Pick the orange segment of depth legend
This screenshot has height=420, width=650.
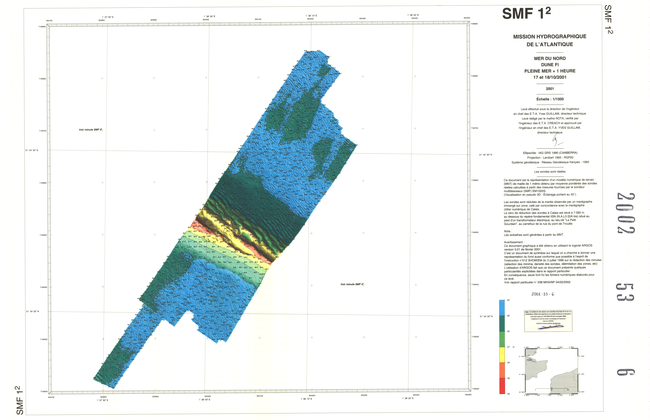(x=500, y=371)
